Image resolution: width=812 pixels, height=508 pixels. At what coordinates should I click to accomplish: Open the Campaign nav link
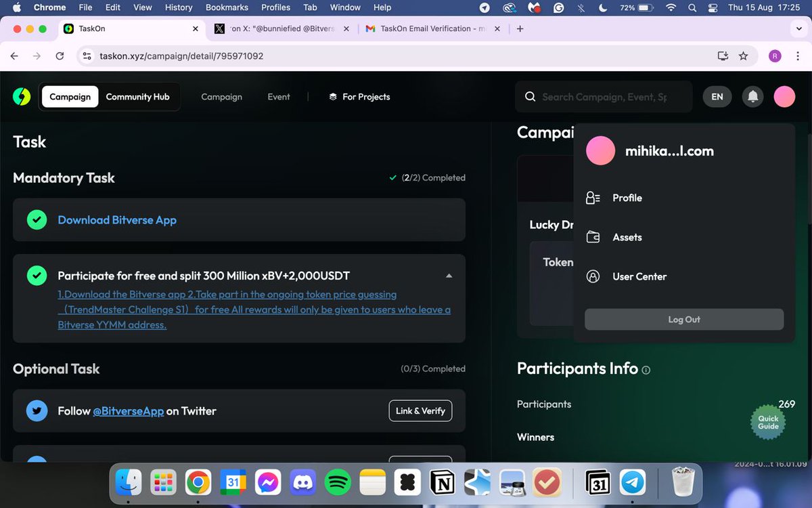tap(221, 97)
